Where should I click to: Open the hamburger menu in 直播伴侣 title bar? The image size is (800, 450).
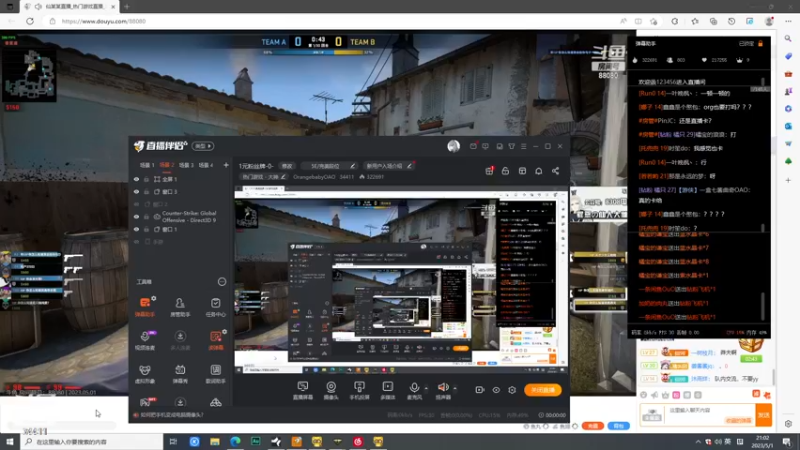click(523, 146)
